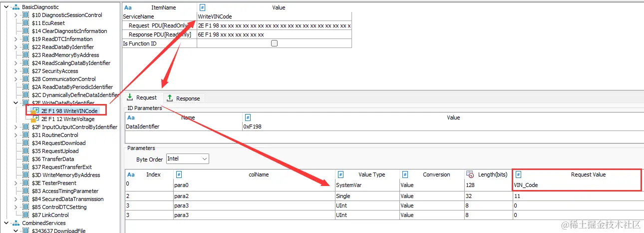Click the CombinedServices group network icon

coord(15,223)
